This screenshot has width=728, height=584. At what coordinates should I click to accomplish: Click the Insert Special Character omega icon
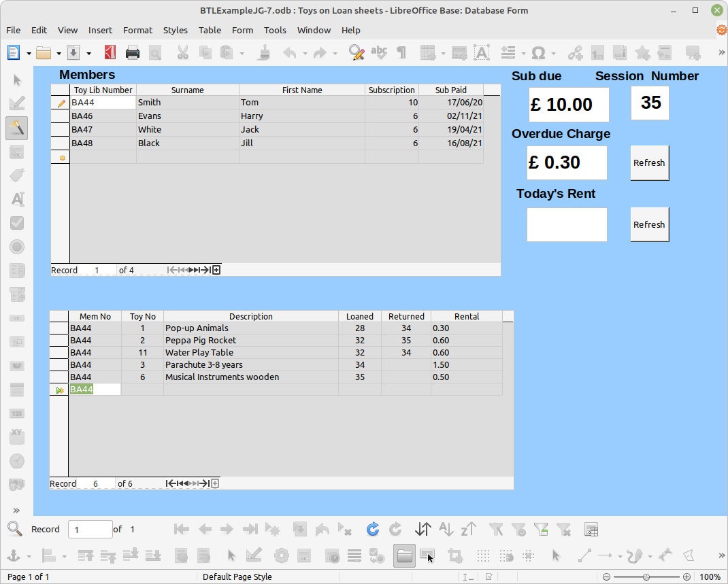[x=538, y=52]
